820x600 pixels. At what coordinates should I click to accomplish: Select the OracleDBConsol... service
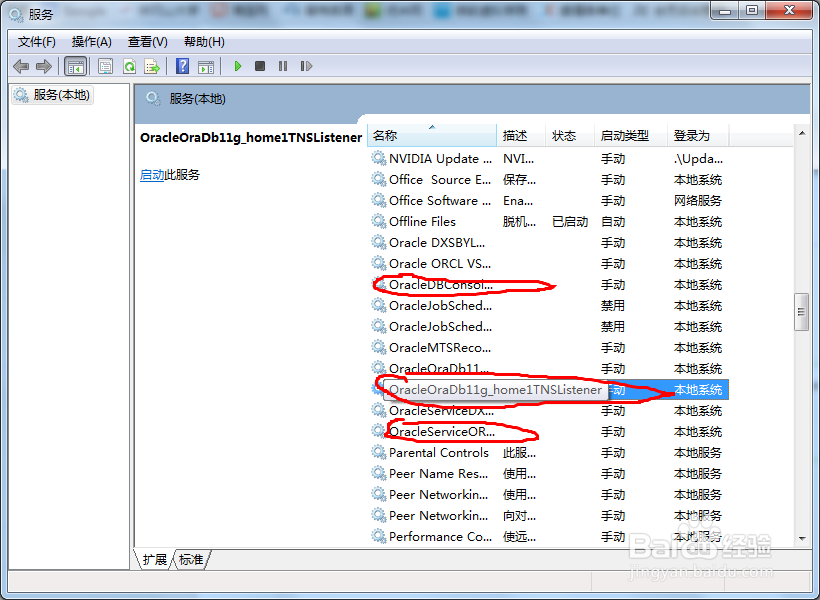(x=549, y=285)
